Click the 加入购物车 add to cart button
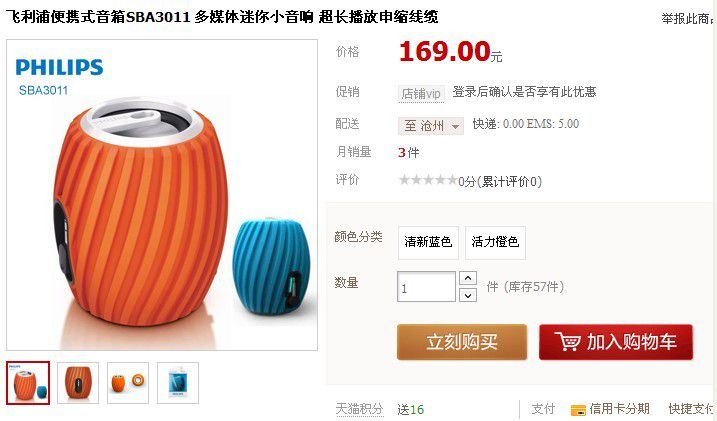Image resolution: width=717 pixels, height=421 pixels. (x=616, y=342)
